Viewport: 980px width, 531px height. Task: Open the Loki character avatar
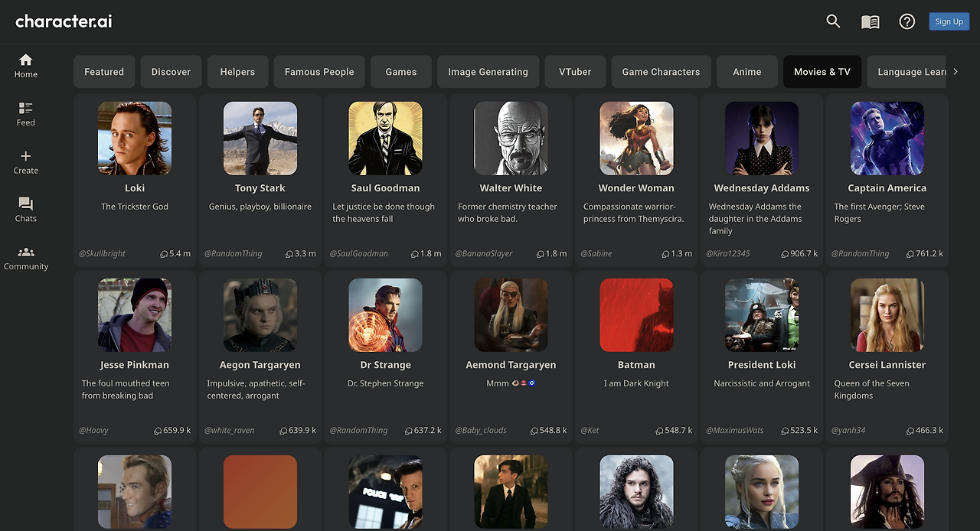135,138
